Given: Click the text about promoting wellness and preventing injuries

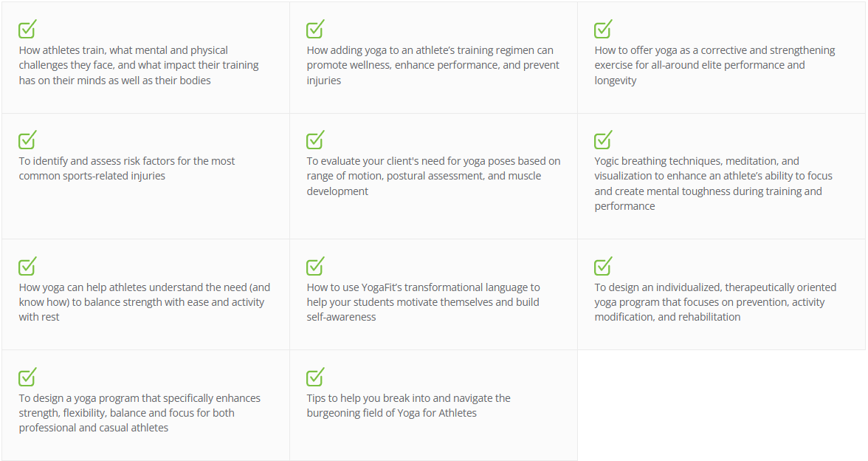Looking at the screenshot, I should [x=433, y=65].
